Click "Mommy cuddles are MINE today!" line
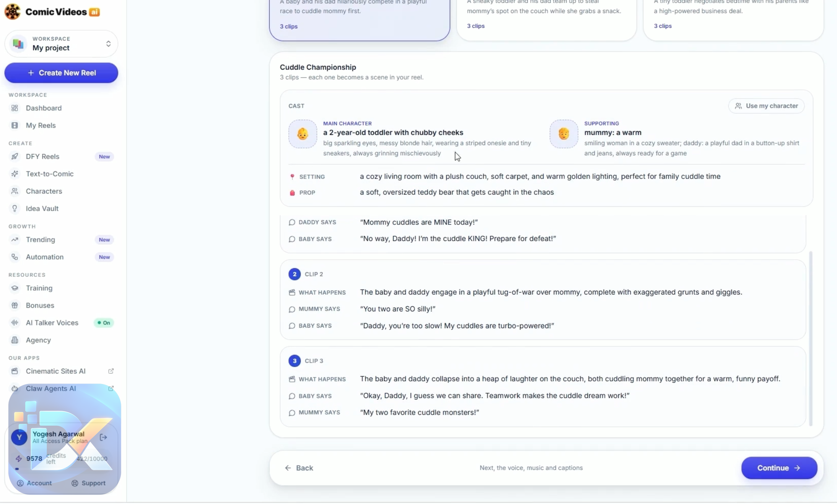Viewport: 837px width, 504px height. pos(418,222)
